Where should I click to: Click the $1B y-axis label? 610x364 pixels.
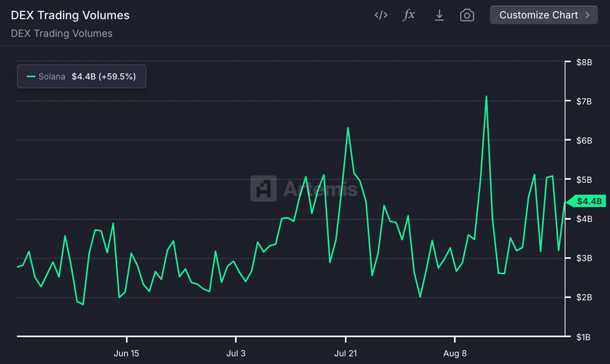coord(583,337)
